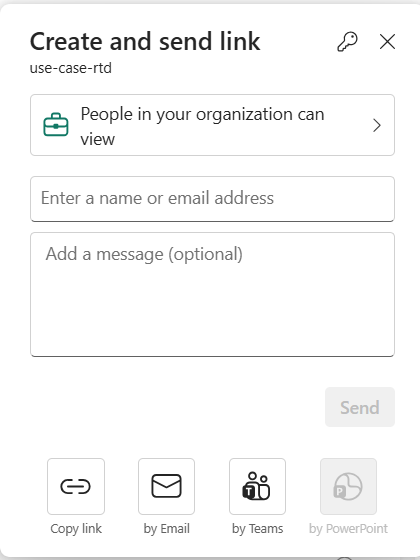Click into the optional message box
Image resolution: width=420 pixels, height=560 pixels.
click(212, 294)
